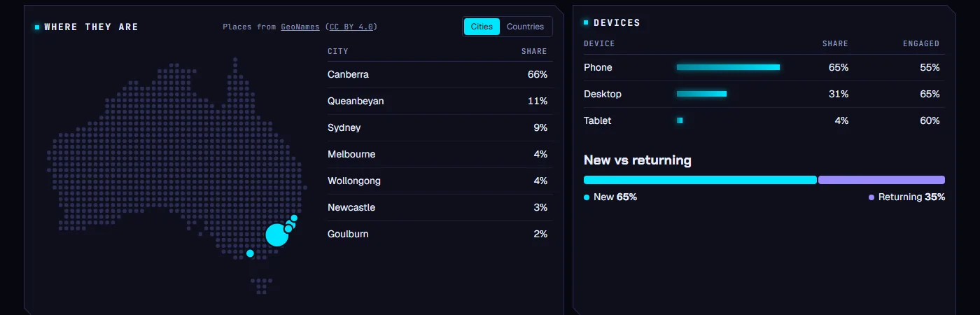Select the Sydney city row
This screenshot has width=980, height=315.
click(x=440, y=127)
